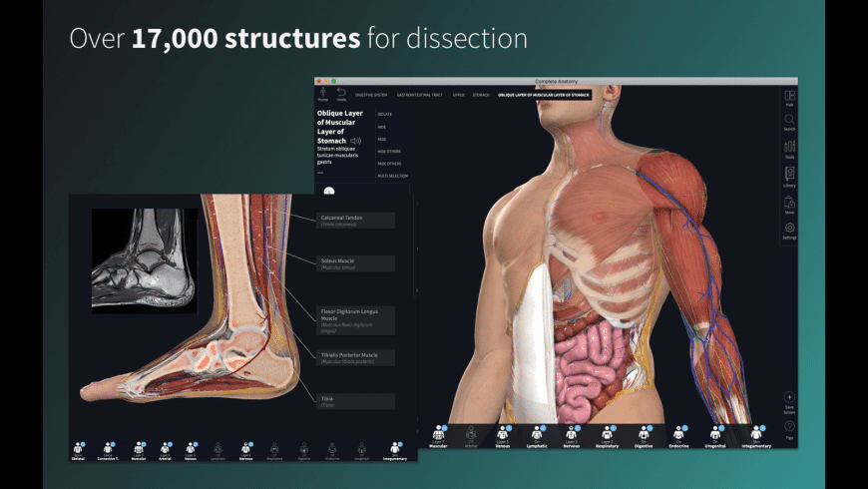The height and width of the screenshot is (489, 868).
Task: Click Tibialis Posterior Muscle label
Action: point(355,357)
